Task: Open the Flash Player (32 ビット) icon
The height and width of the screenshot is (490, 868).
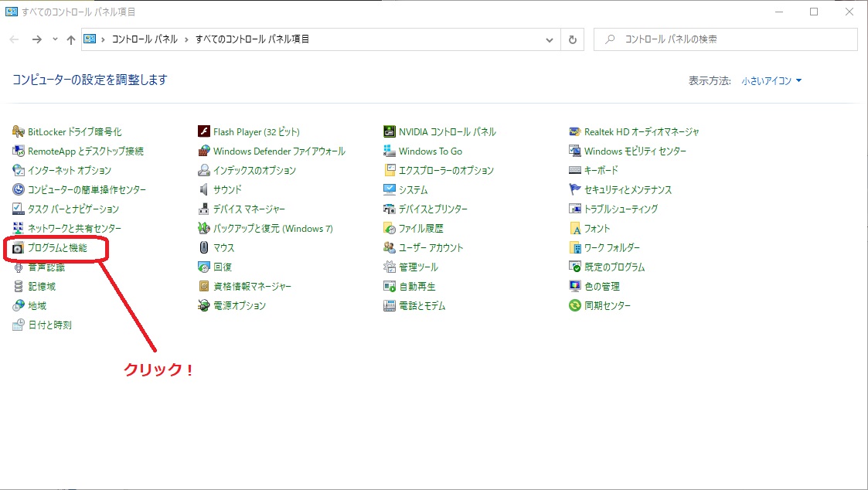Action: pos(204,131)
